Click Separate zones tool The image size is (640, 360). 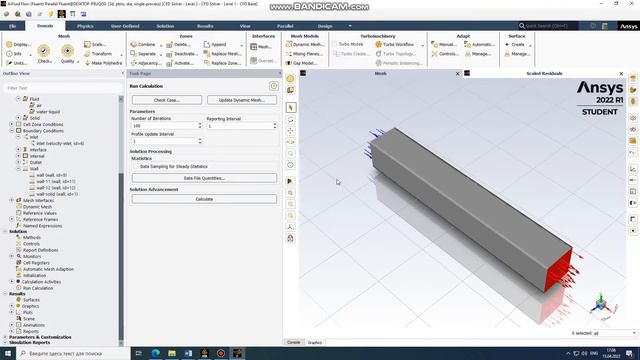[x=143, y=54]
